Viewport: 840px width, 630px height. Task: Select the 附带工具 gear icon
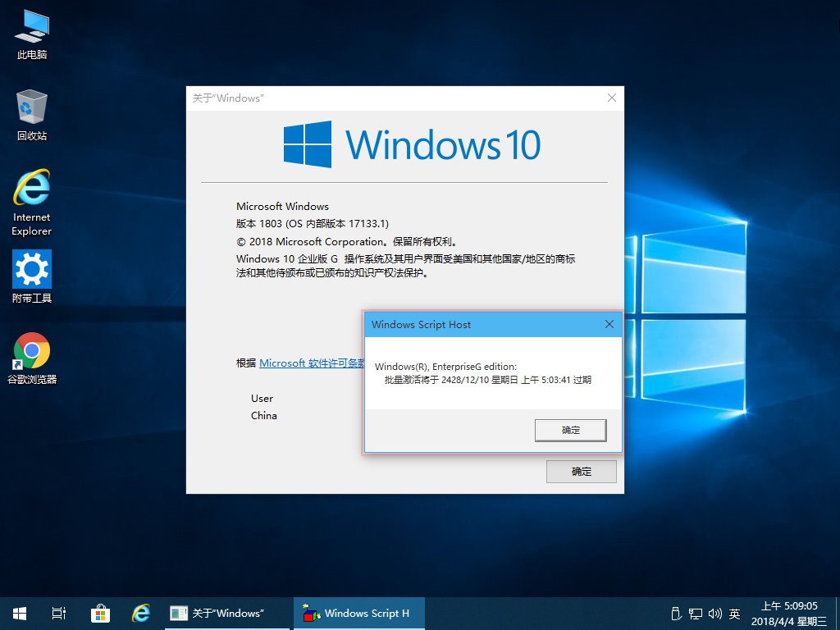click(x=32, y=277)
